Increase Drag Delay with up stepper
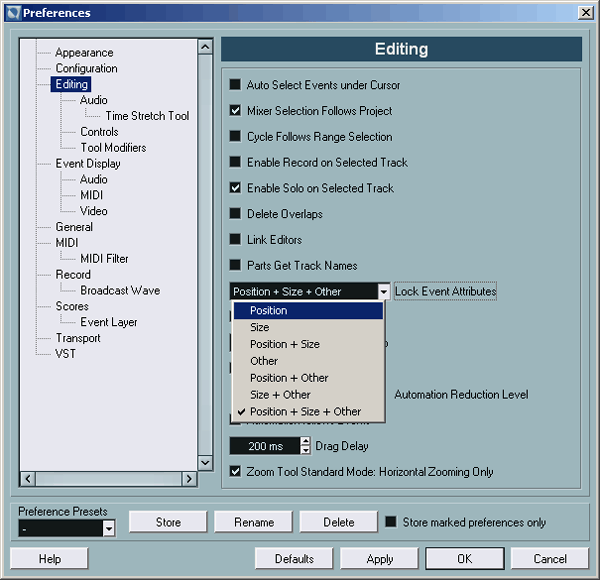Image resolution: width=600 pixels, height=580 pixels. coord(305,441)
